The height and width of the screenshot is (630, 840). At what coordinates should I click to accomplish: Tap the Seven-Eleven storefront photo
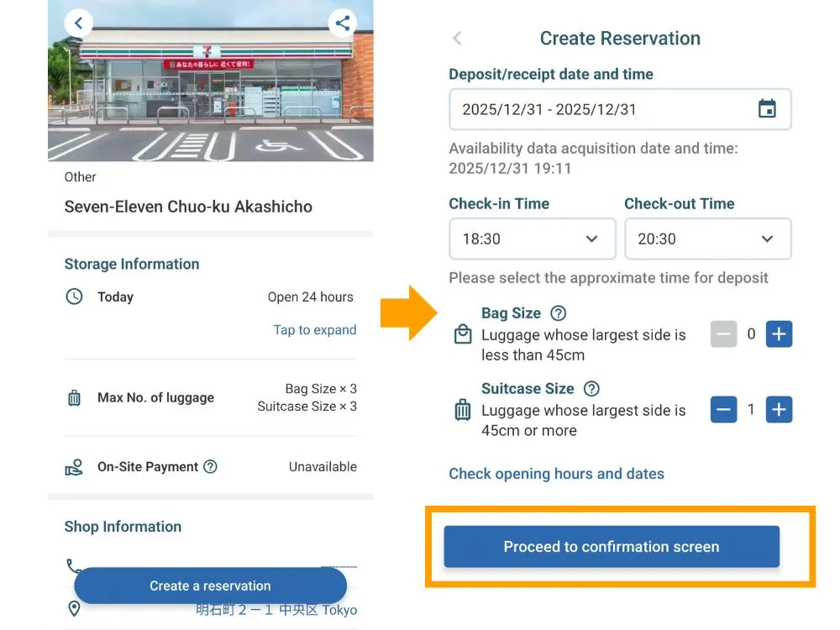point(210,92)
